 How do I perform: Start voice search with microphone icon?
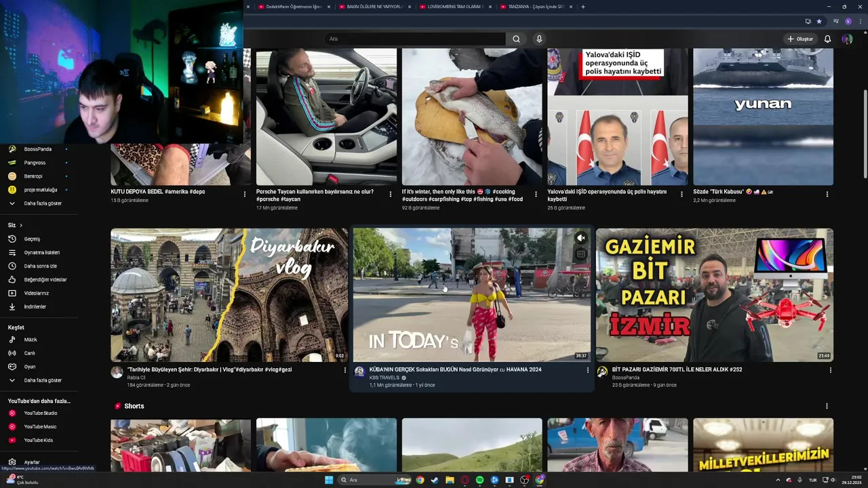(x=539, y=39)
